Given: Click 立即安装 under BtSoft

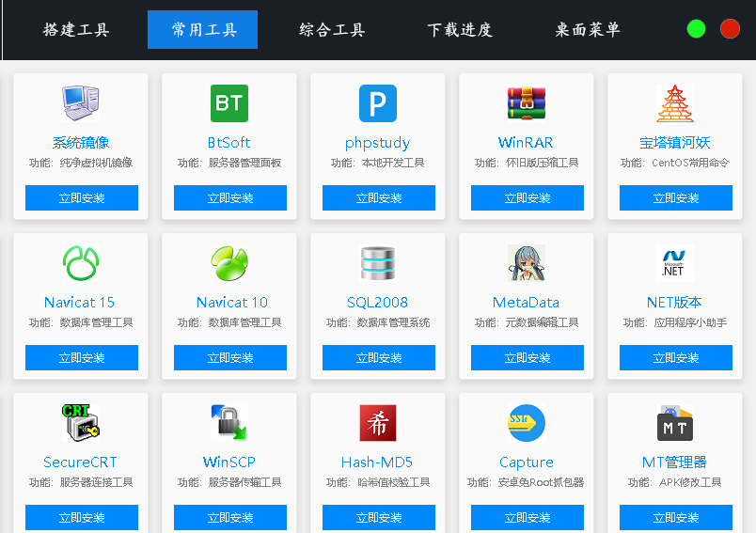Looking at the screenshot, I should coord(230,198).
